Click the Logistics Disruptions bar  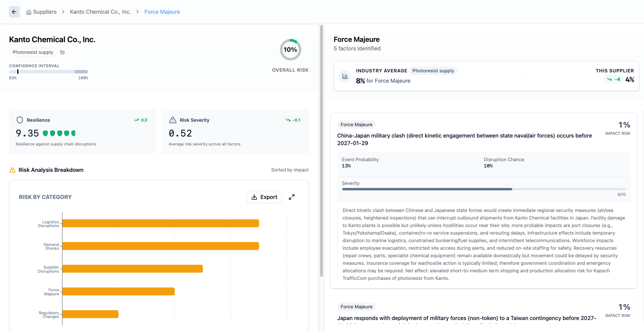[160, 223]
